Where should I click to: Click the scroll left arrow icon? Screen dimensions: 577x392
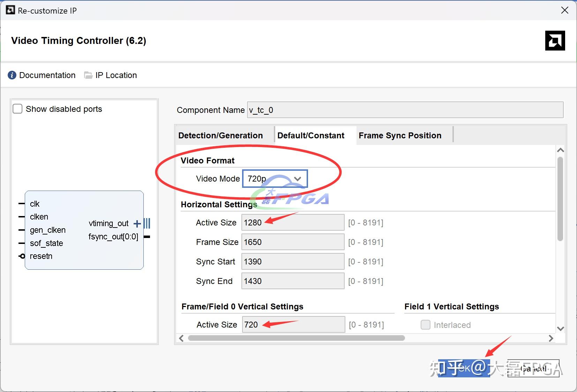pos(181,338)
